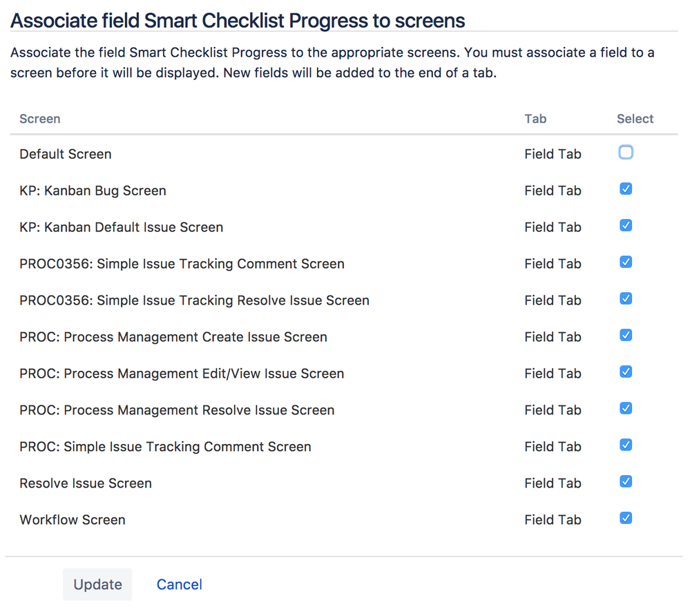Untick Process Management Edit/View Issue Screen
The height and width of the screenshot is (616, 690).
tap(626, 372)
